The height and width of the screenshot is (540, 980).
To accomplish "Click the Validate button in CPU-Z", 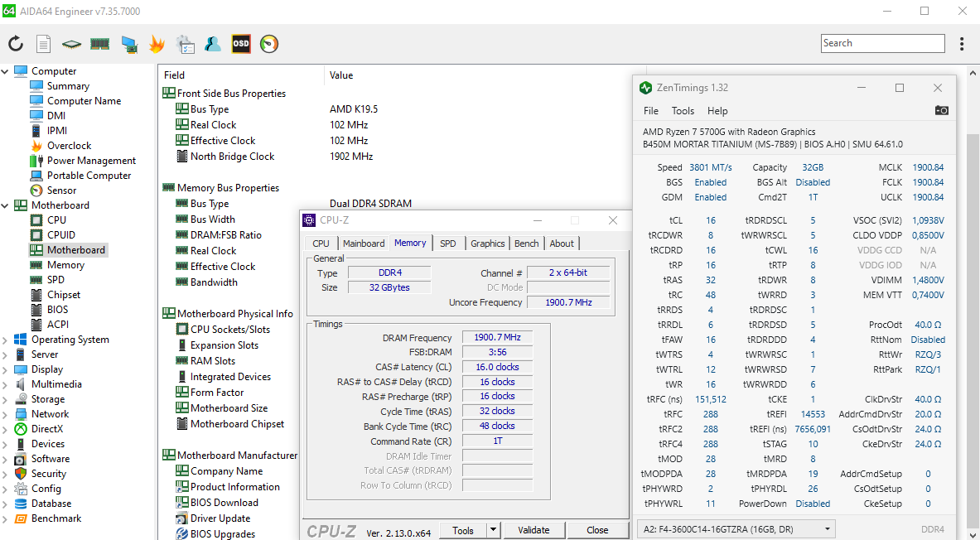I will click(x=533, y=530).
